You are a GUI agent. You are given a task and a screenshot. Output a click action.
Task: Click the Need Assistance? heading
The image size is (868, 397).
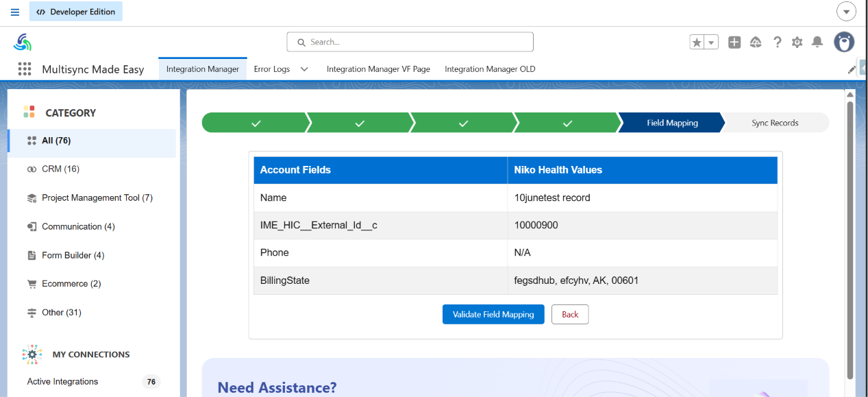[277, 387]
